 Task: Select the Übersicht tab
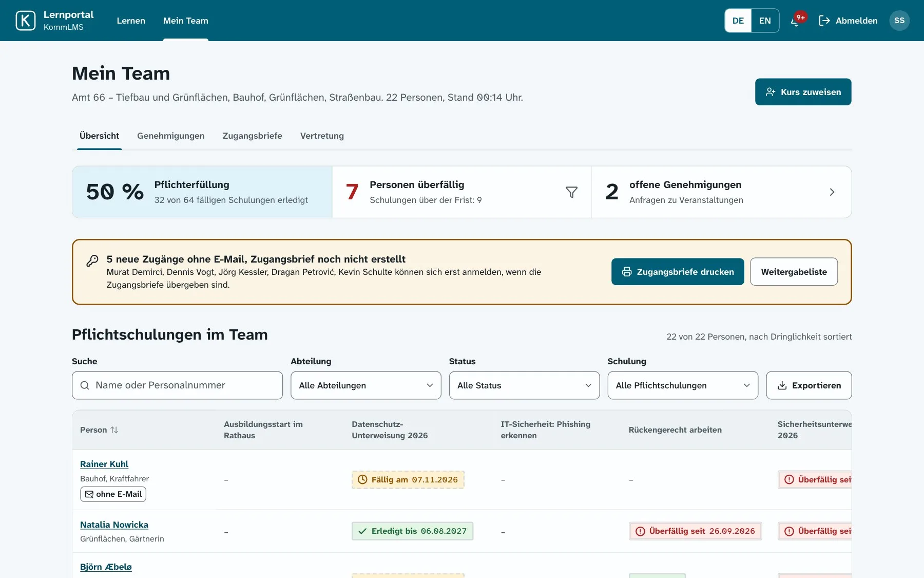(x=100, y=136)
